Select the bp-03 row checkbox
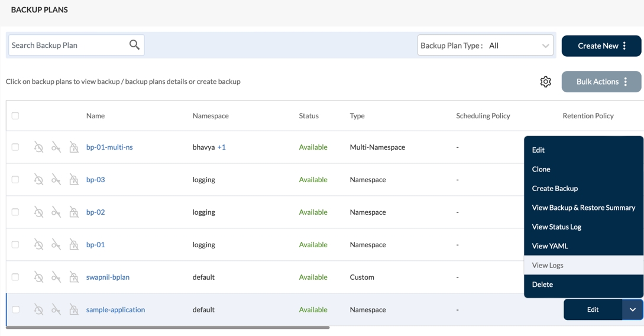 coord(15,180)
